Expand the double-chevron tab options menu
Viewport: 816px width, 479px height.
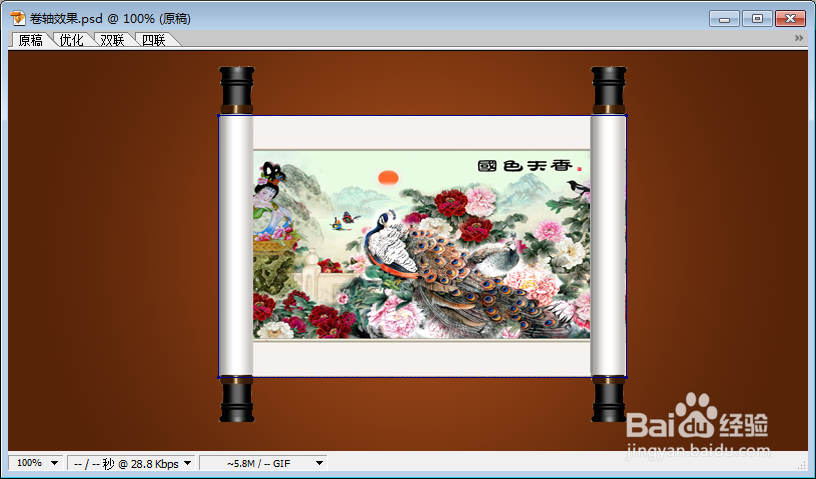[799, 38]
